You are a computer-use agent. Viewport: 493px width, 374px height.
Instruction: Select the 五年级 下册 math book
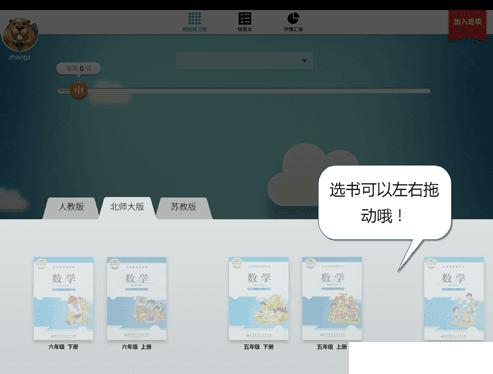click(259, 299)
